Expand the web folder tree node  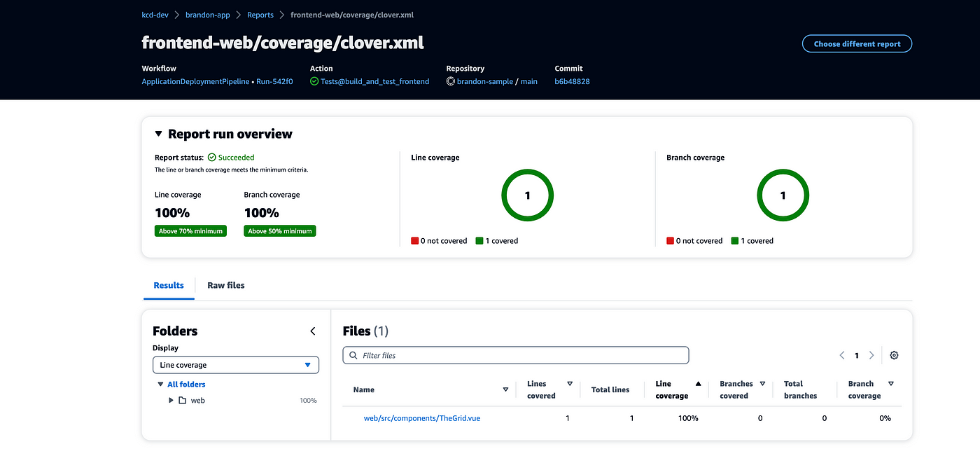171,401
